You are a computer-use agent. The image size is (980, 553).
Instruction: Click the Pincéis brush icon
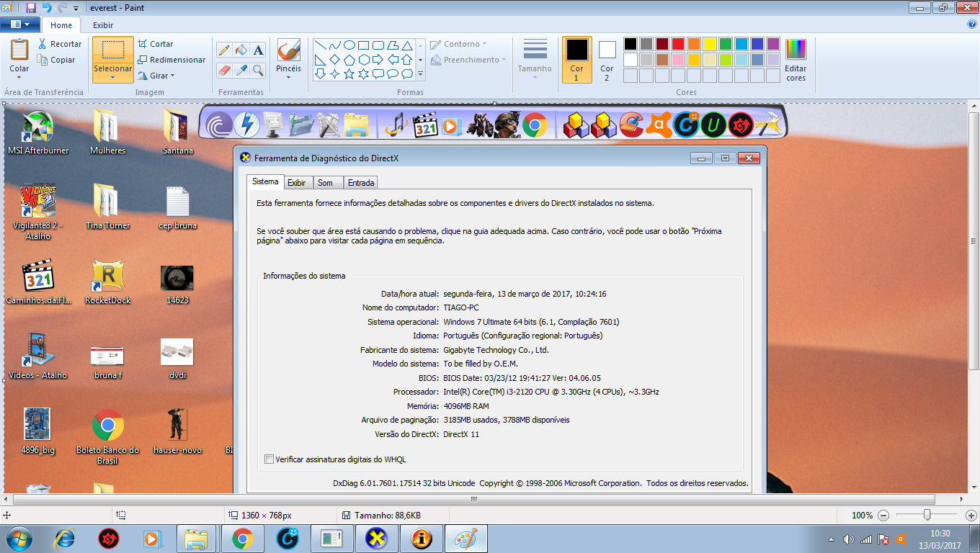pyautogui.click(x=288, y=50)
